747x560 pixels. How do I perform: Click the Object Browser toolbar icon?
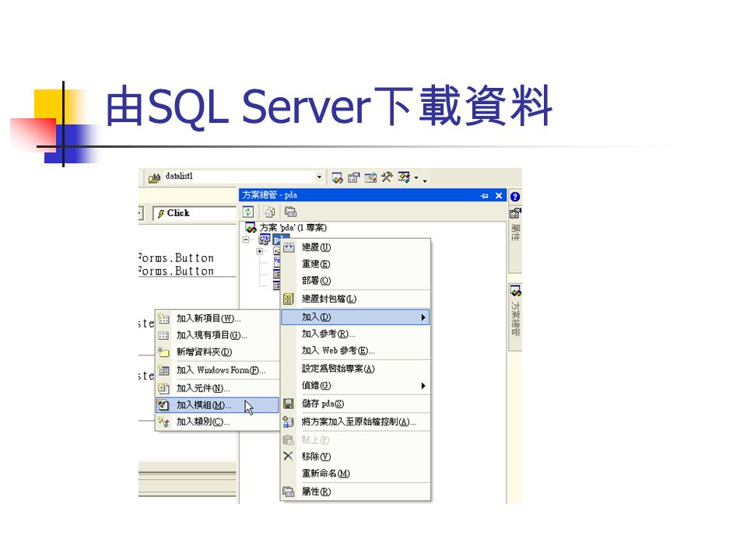[370, 178]
